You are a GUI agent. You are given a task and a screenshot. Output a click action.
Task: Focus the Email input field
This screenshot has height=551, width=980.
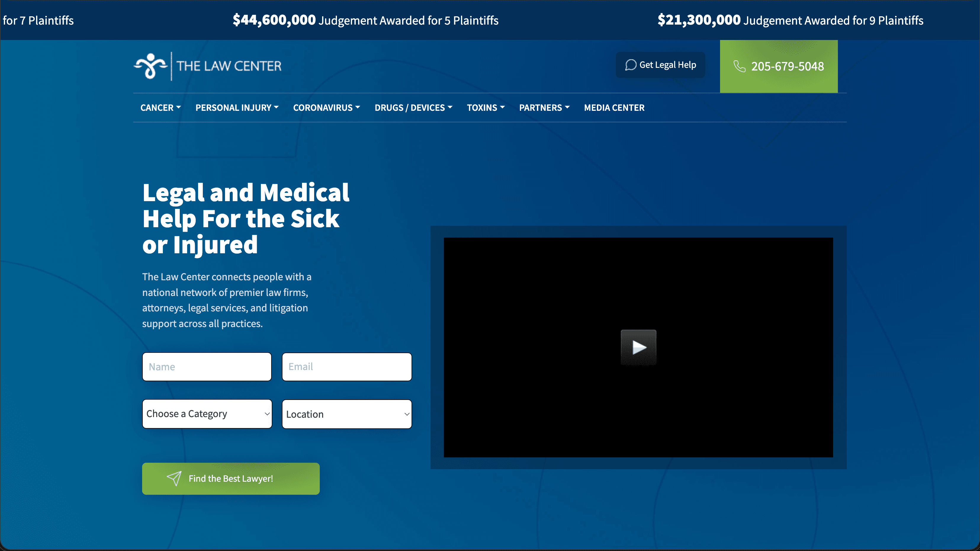pos(347,367)
